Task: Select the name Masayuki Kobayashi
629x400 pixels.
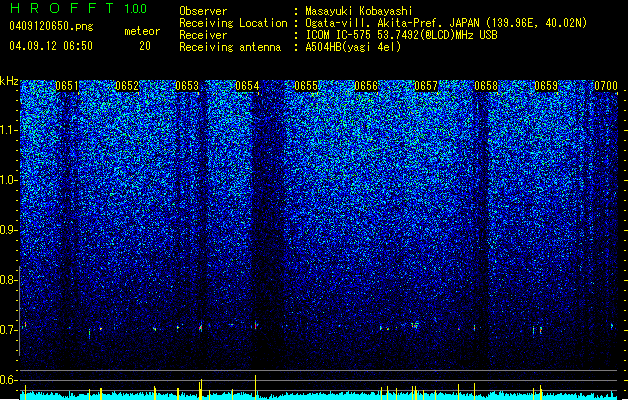Action: pyautogui.click(x=359, y=11)
